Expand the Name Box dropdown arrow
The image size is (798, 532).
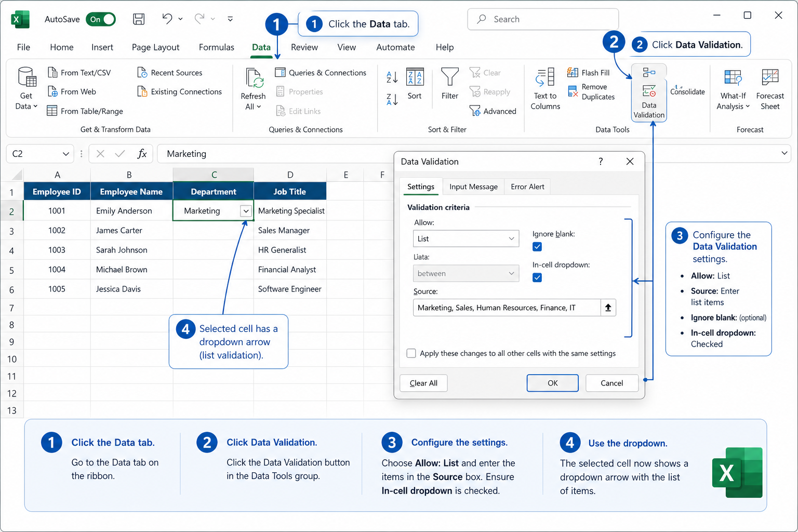(65, 154)
